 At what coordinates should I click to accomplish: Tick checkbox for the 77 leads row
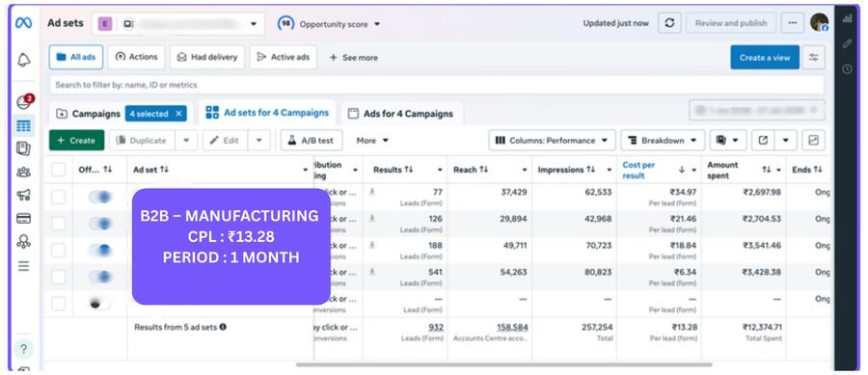coord(58,197)
